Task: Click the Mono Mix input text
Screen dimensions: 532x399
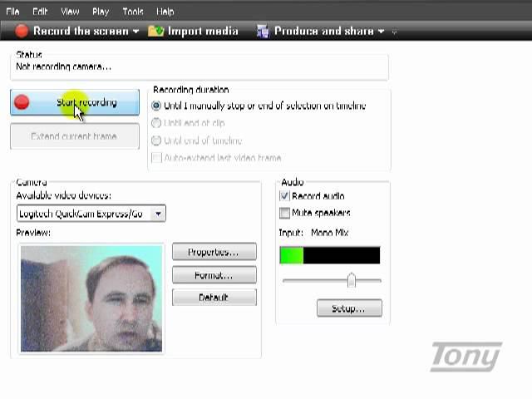Action: [x=329, y=233]
